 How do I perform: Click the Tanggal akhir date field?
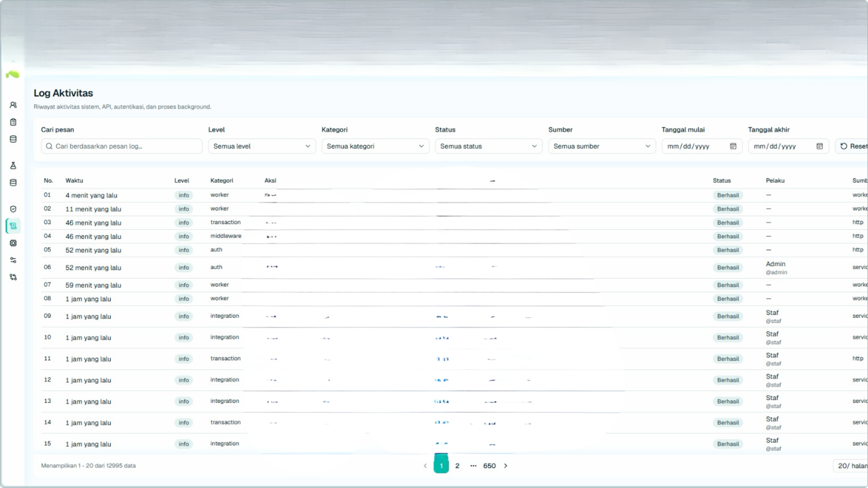click(788, 146)
